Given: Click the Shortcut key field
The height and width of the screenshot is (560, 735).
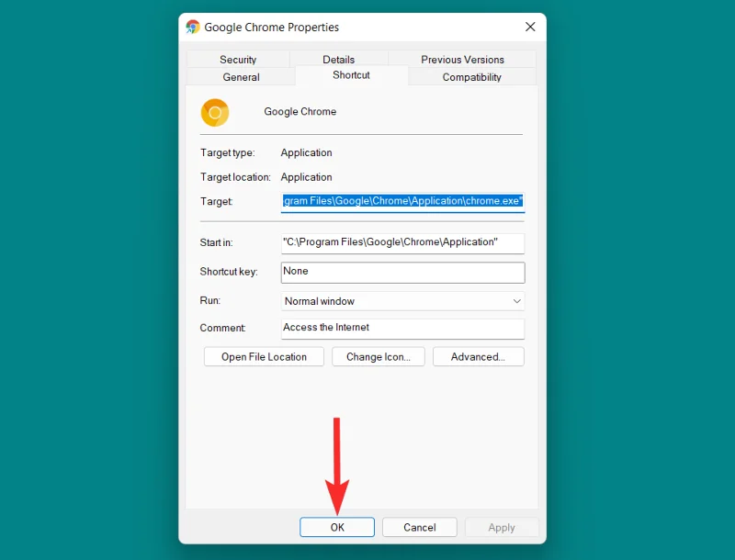Looking at the screenshot, I should pos(402,272).
